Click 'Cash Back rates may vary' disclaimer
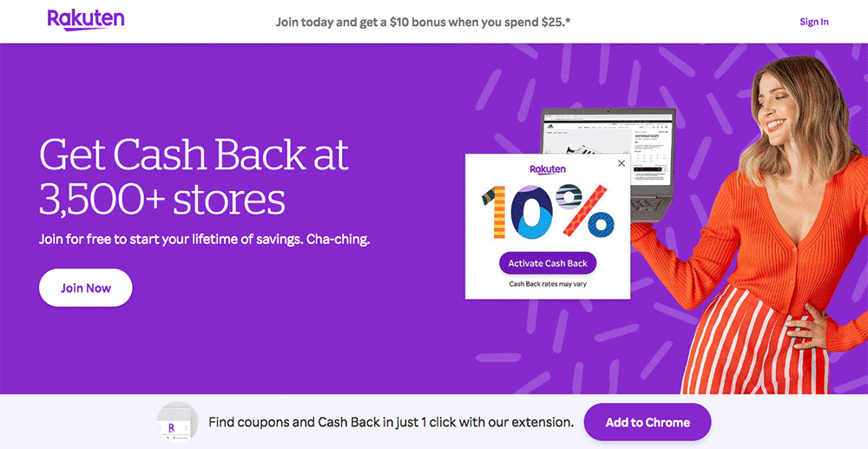This screenshot has width=868, height=449. point(548,284)
